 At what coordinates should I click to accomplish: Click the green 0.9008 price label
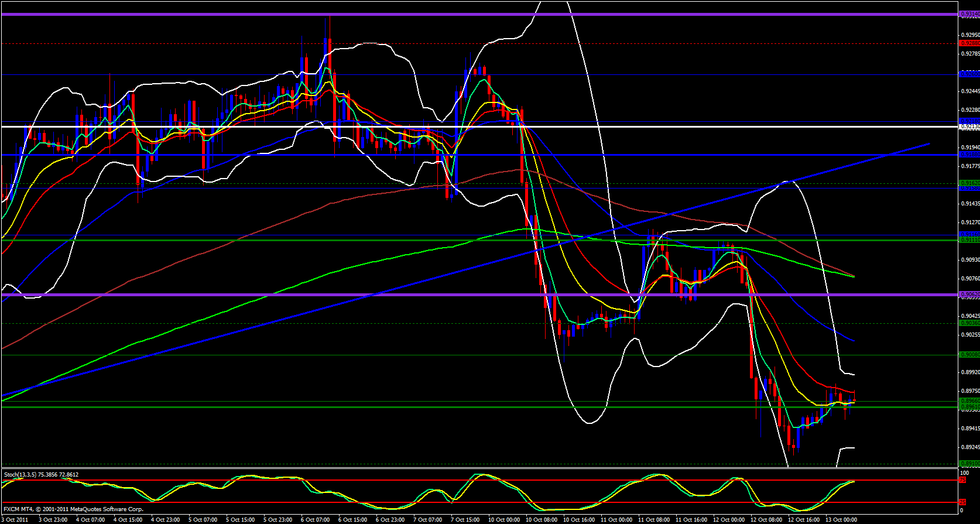[969, 354]
